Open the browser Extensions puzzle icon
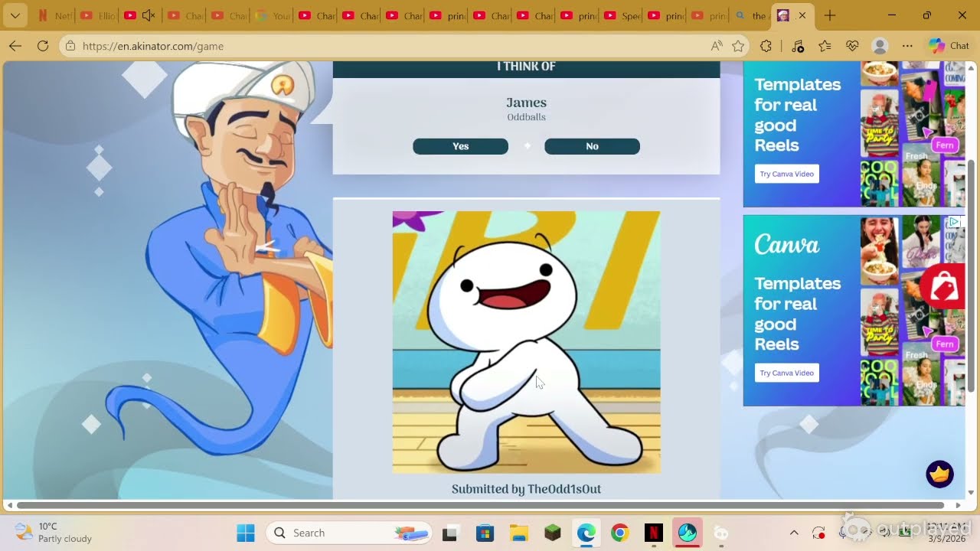This screenshot has width=980, height=551. [766, 46]
